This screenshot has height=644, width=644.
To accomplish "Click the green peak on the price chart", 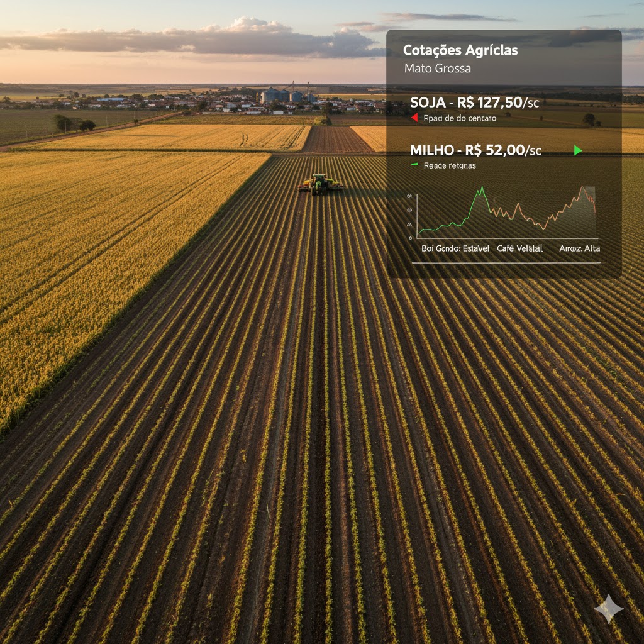I will click(482, 187).
